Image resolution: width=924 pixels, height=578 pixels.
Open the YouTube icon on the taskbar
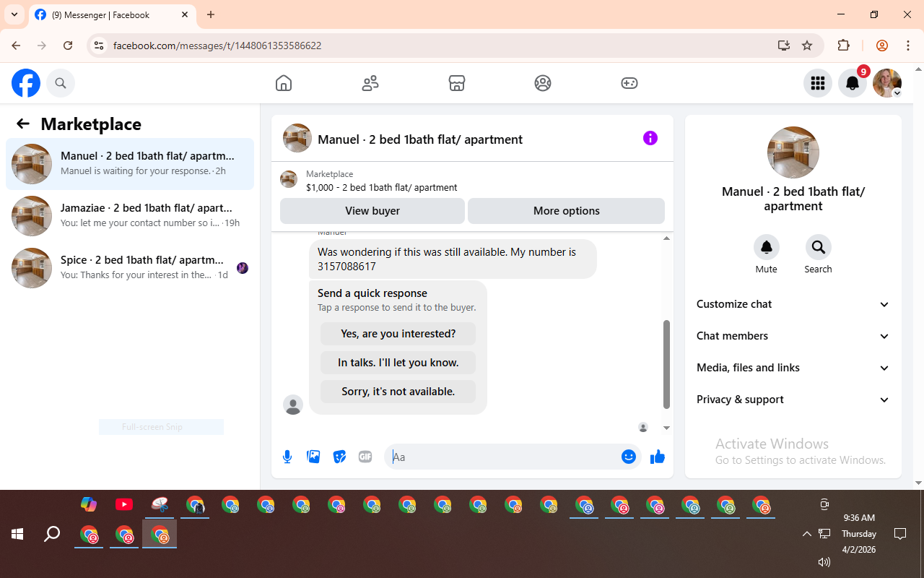(124, 504)
